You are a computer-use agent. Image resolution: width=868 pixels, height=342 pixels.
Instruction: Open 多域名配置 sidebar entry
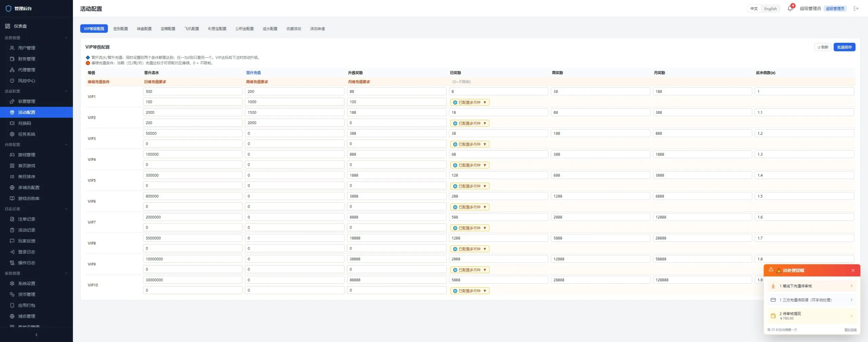point(36,188)
